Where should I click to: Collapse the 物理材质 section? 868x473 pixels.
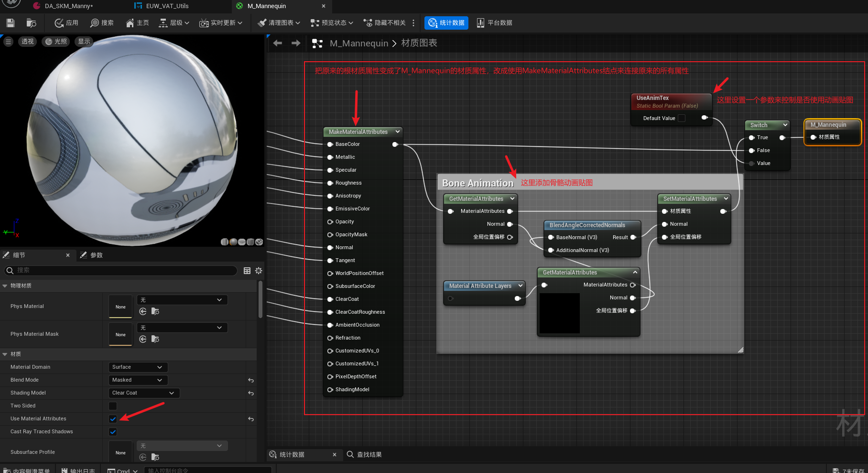click(5, 286)
